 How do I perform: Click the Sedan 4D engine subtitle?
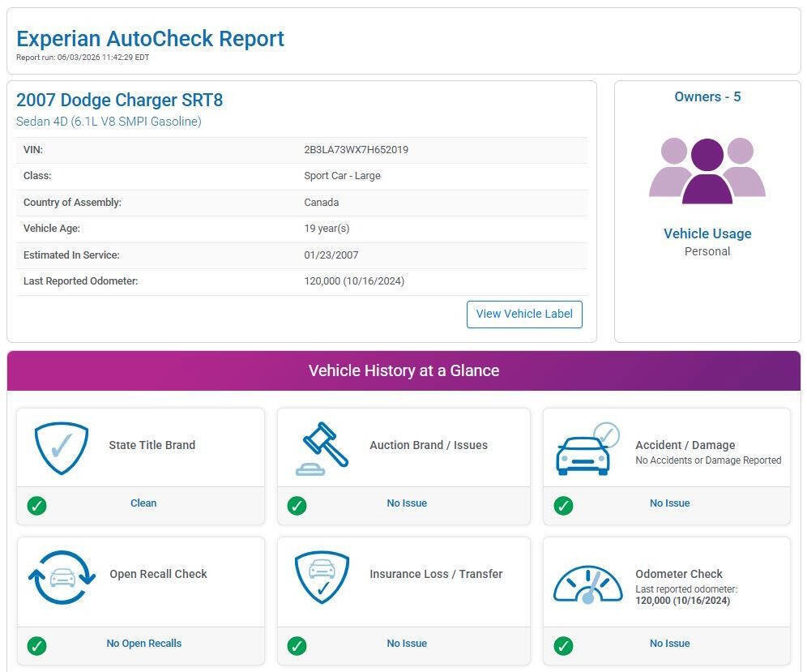click(x=109, y=122)
